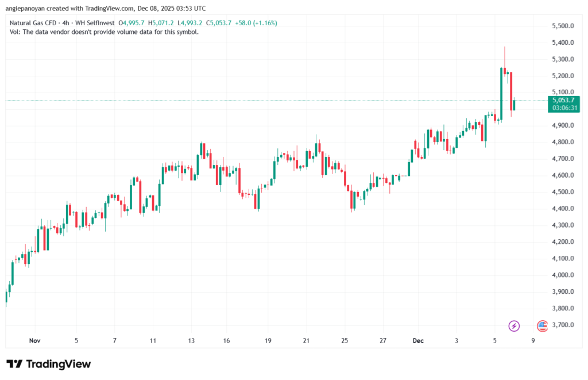Click the high price value 5,071.2
588x380 pixels.
tap(161, 23)
